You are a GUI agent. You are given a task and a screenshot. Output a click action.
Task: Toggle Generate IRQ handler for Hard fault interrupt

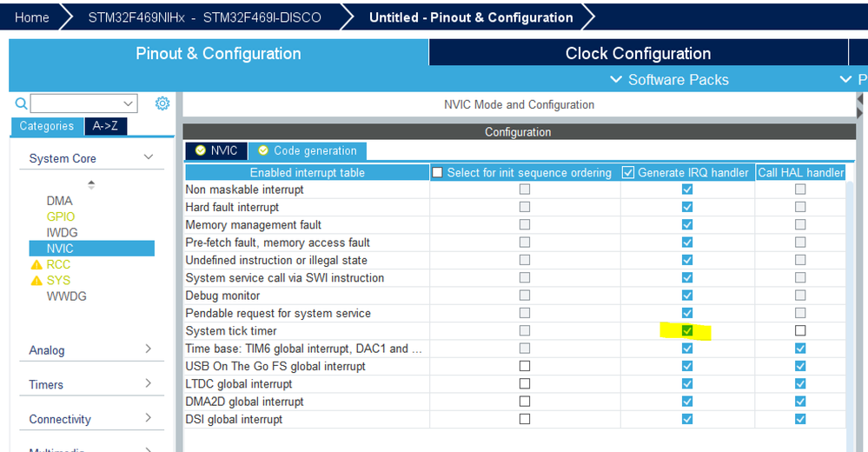tap(687, 207)
